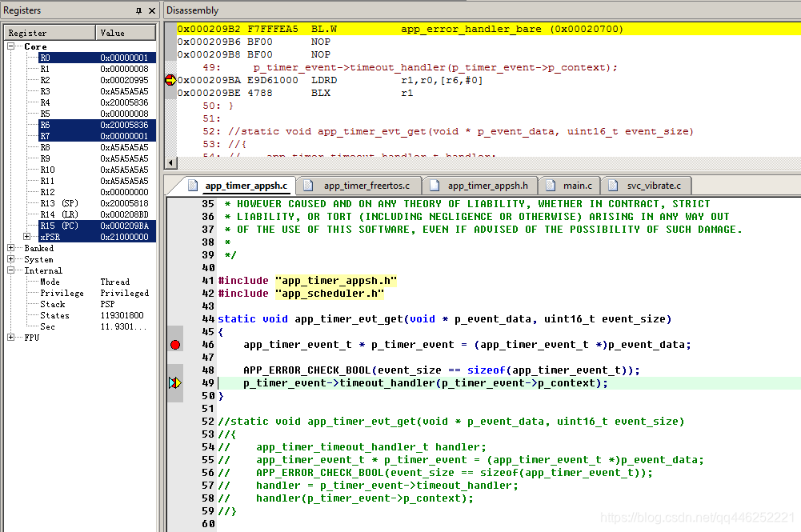
Task: Collapse the Core register group
Action: coord(11,46)
